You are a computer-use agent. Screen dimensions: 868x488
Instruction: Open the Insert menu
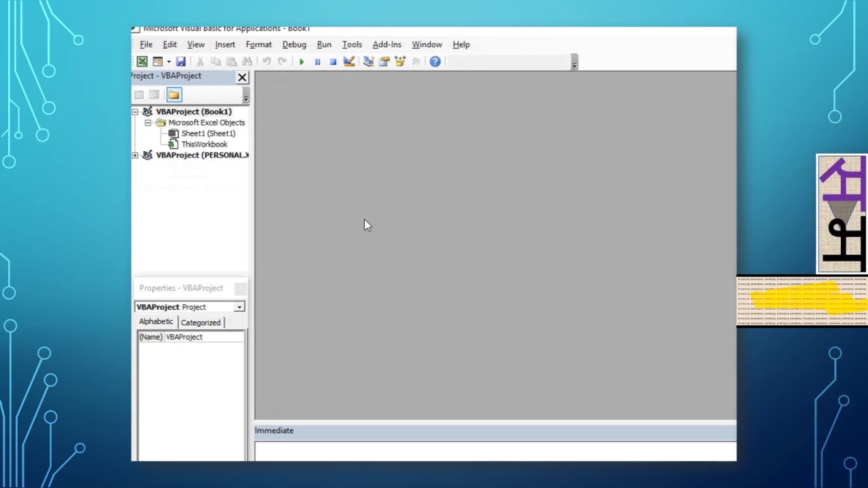(x=225, y=45)
